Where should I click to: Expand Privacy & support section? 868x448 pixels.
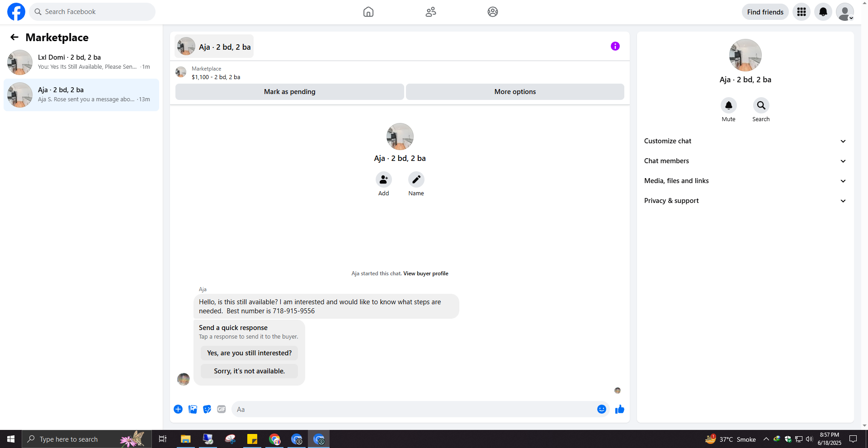745,201
